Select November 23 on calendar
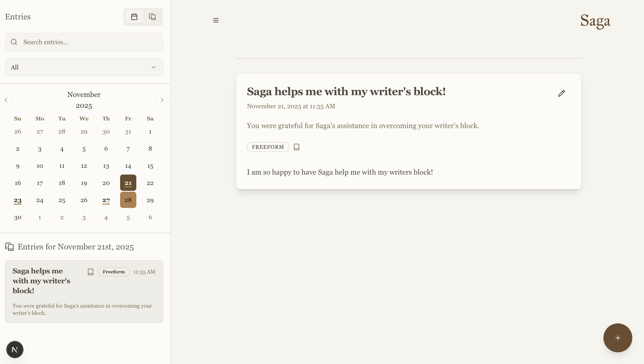Screen dimensions: 644x364 pos(18,200)
